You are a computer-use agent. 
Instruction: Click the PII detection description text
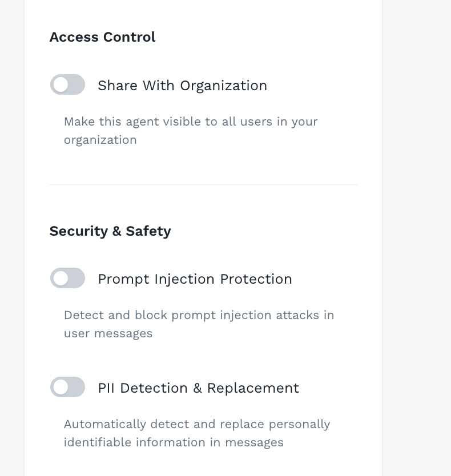198,433
